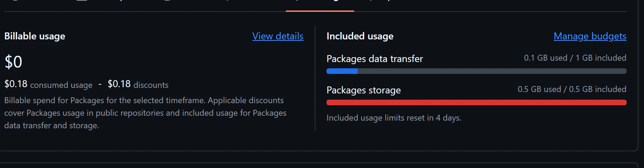Click the gray "consumed usage" label

[61, 85]
